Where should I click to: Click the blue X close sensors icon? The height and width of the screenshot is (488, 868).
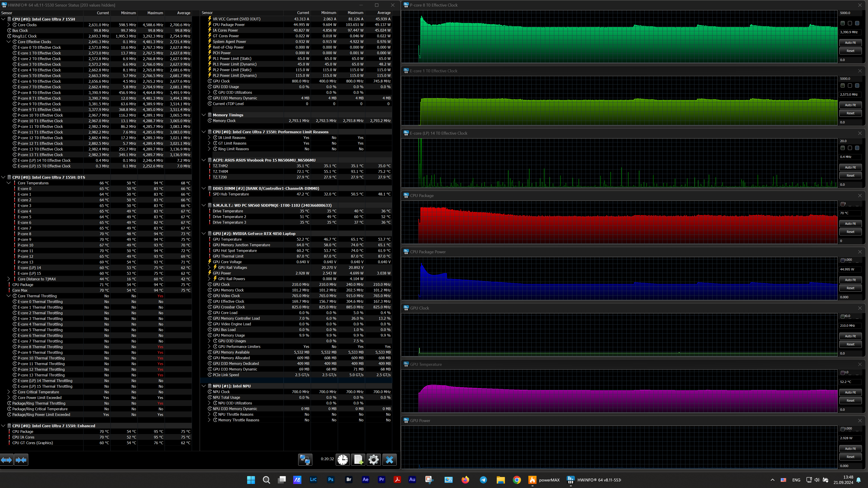[389, 460]
